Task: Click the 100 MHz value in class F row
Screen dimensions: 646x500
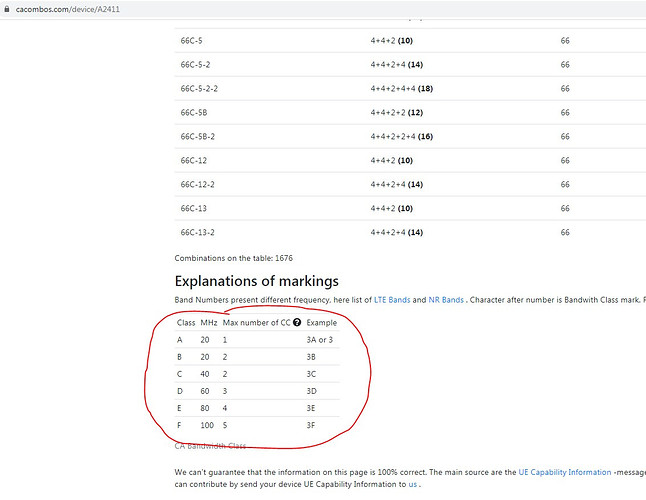Action: click(207, 425)
